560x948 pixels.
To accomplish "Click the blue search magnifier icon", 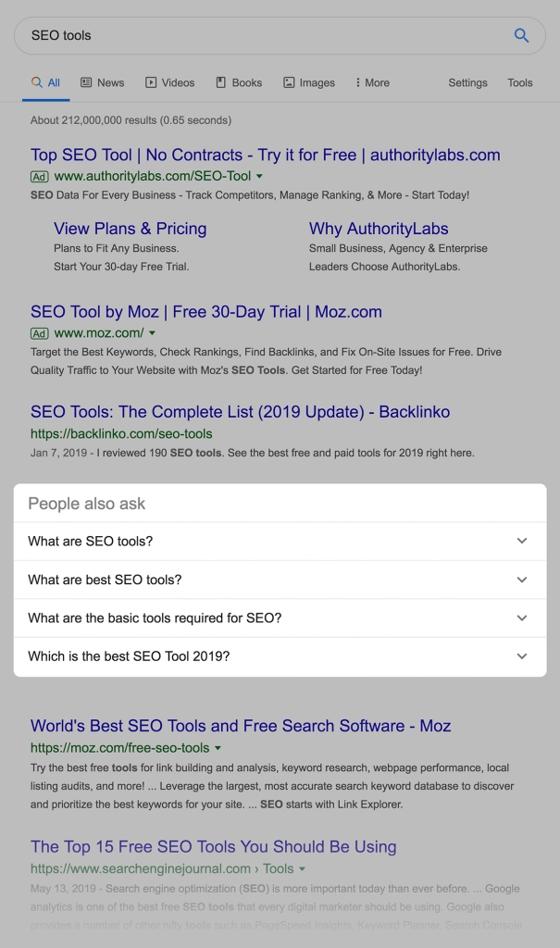I will (521, 36).
